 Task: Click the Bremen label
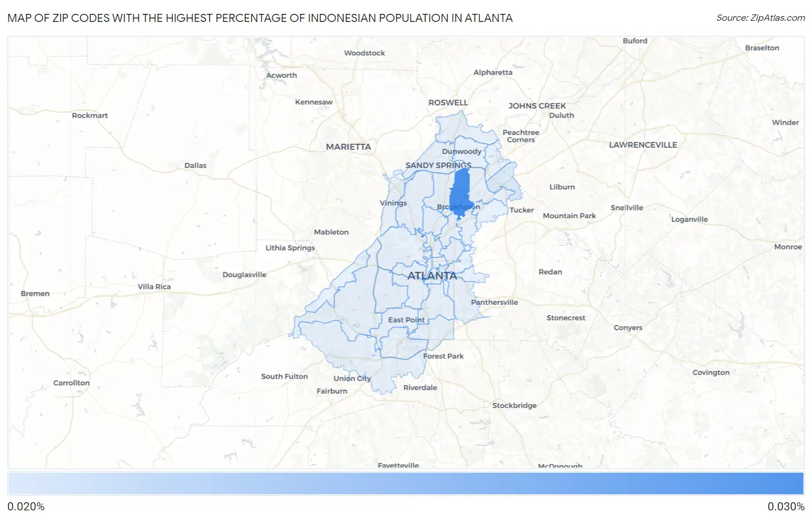[35, 294]
